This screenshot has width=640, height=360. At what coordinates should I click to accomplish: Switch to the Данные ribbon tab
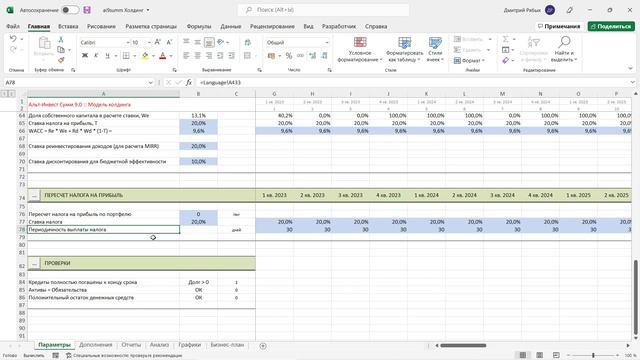[x=231, y=26]
